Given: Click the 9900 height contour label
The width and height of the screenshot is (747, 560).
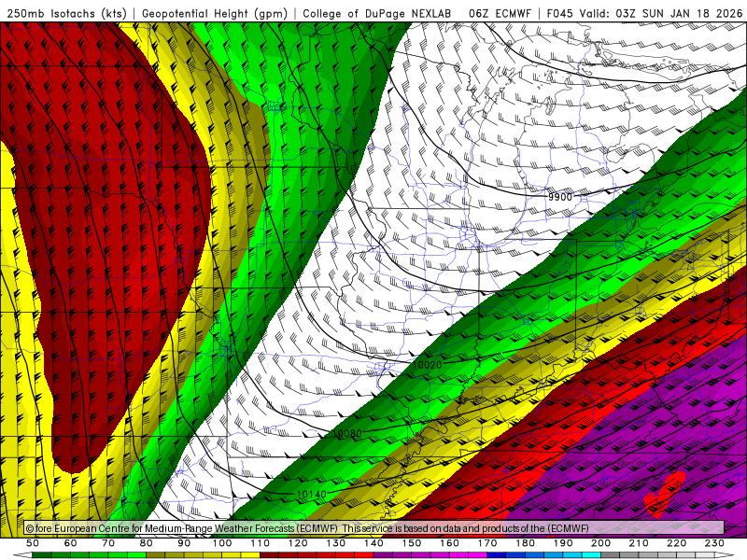Looking at the screenshot, I should tap(559, 197).
